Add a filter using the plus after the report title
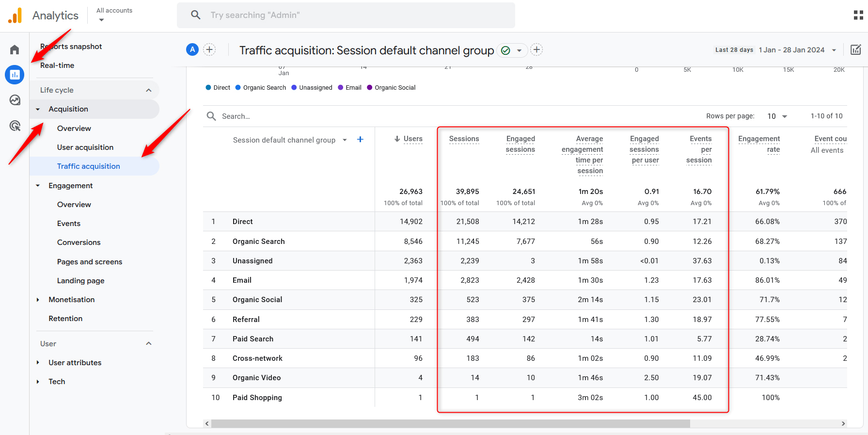The width and height of the screenshot is (868, 435). coord(537,49)
